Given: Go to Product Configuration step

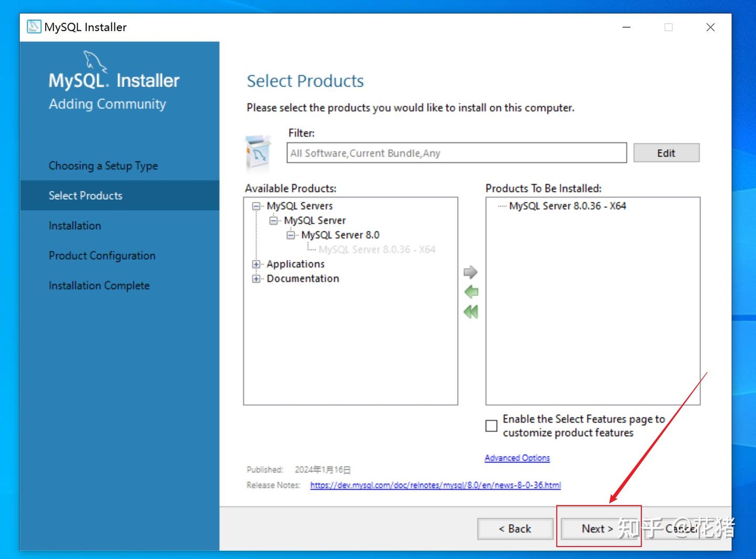Looking at the screenshot, I should coord(102,256).
